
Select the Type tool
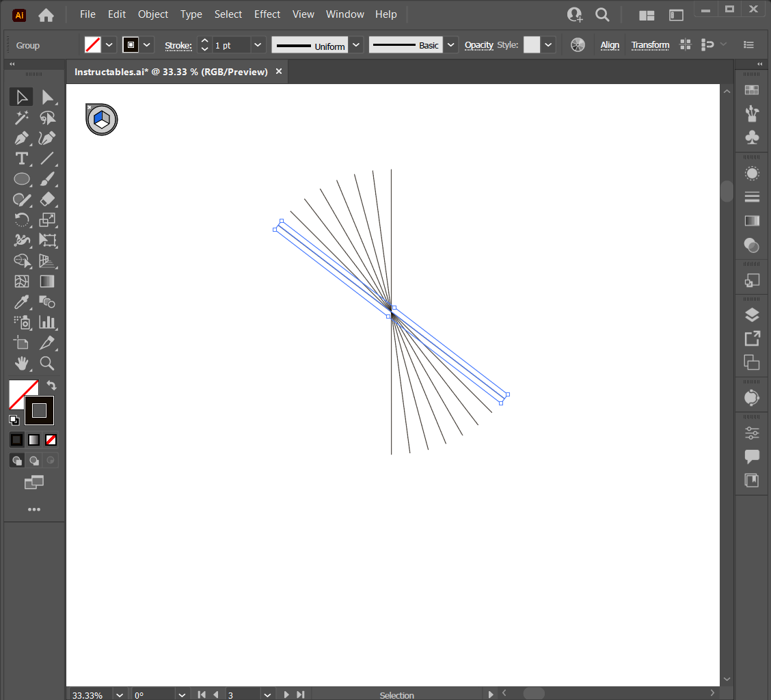21,159
